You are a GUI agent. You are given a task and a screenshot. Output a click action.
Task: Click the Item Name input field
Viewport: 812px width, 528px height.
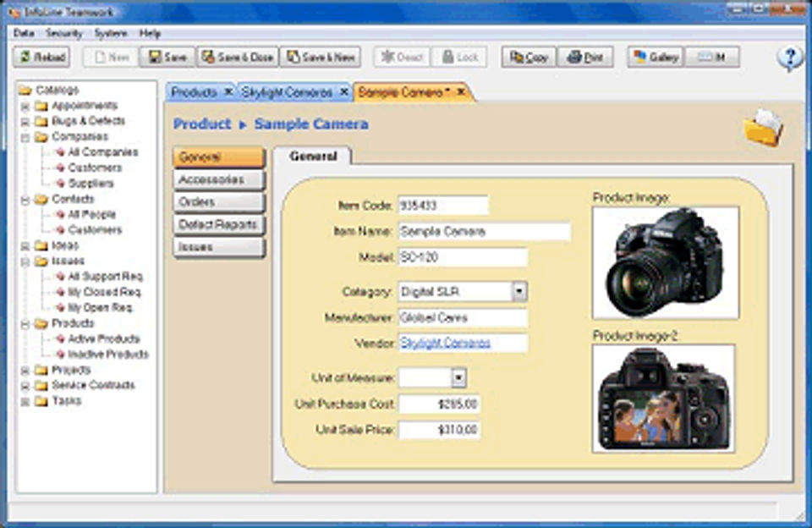tap(484, 231)
